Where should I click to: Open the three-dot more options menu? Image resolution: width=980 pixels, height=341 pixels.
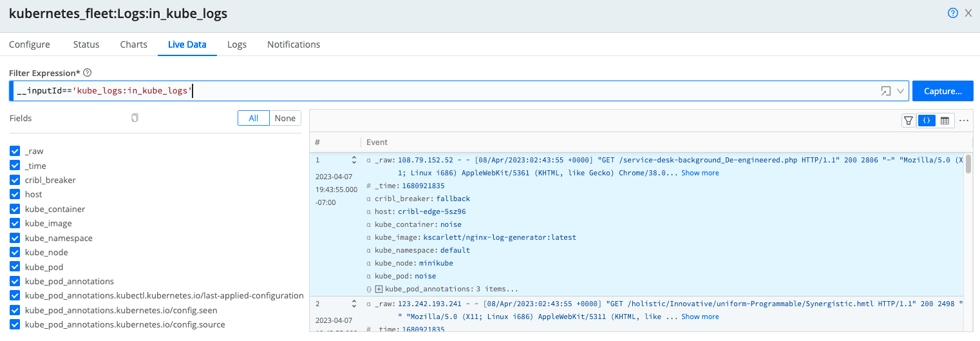pos(964,121)
